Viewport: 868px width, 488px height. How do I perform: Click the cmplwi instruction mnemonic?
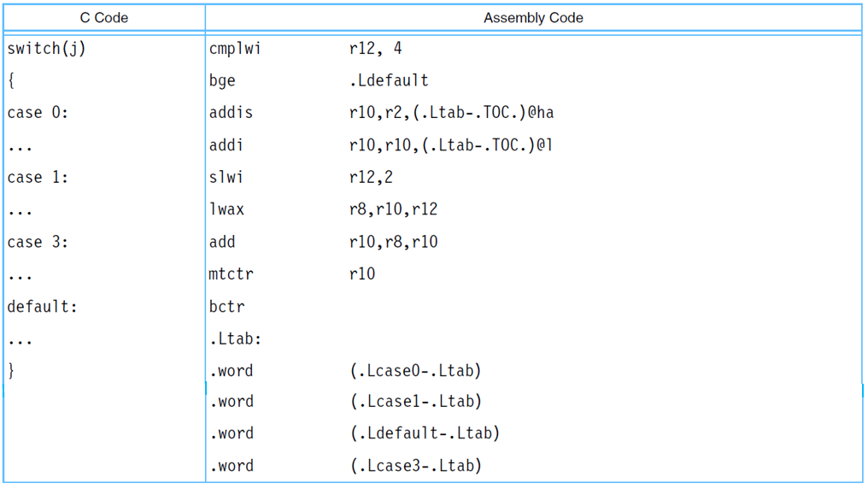click(235, 49)
